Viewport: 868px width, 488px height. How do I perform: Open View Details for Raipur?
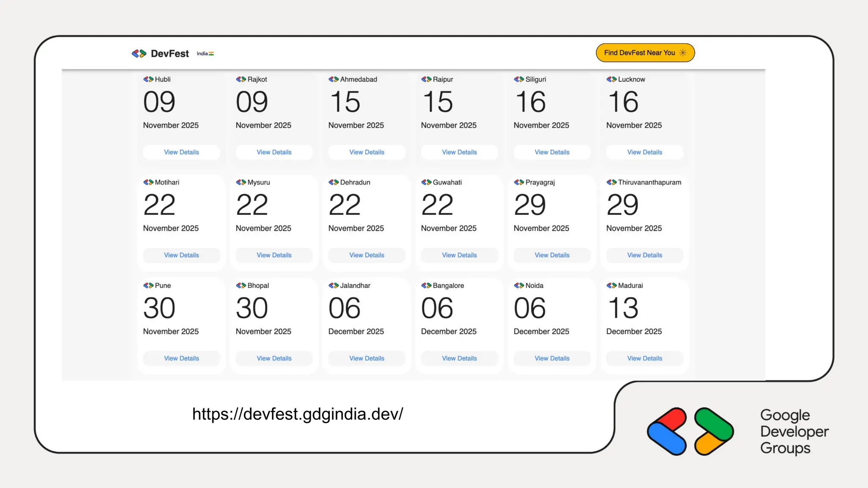(459, 152)
